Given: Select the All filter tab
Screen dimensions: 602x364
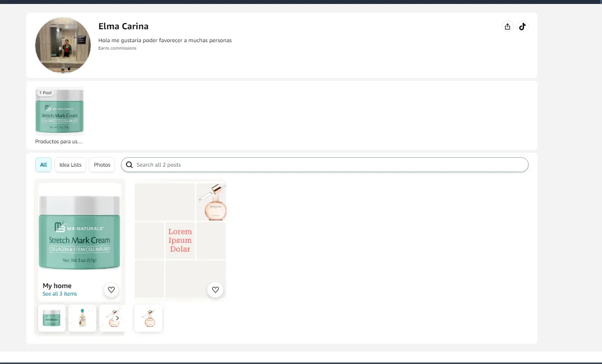Looking at the screenshot, I should click(44, 165).
